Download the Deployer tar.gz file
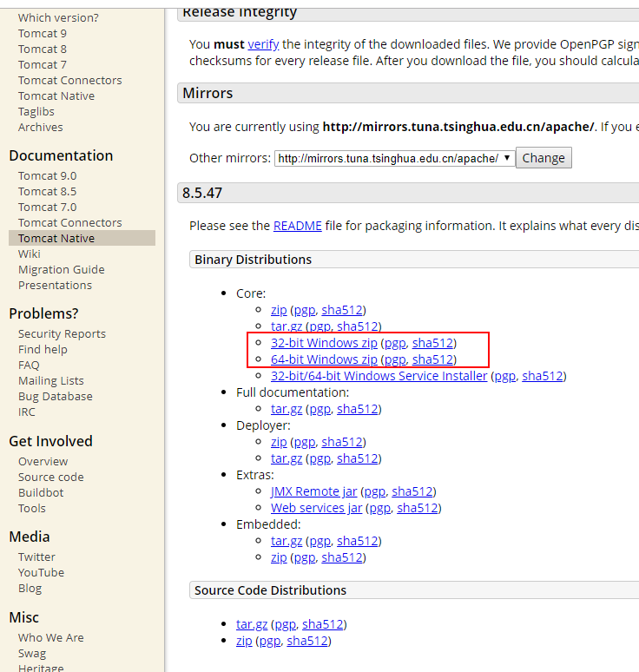Image resolution: width=639 pixels, height=672 pixels. pyautogui.click(x=287, y=458)
